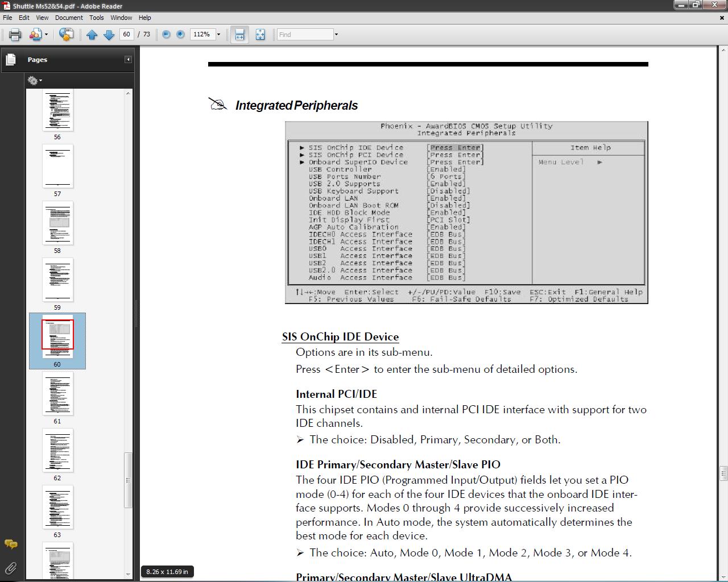728x582 pixels.
Task: Select page 58 thumbnail
Action: tap(57, 223)
